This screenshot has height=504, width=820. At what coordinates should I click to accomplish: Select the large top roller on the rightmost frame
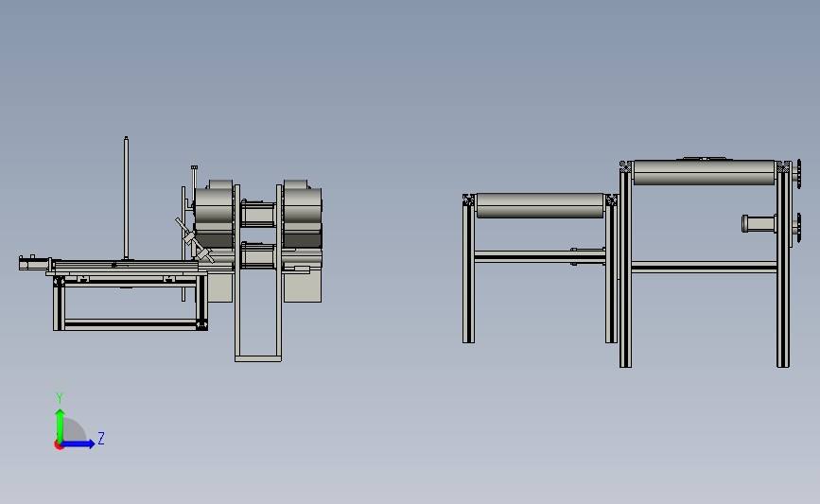click(704, 172)
